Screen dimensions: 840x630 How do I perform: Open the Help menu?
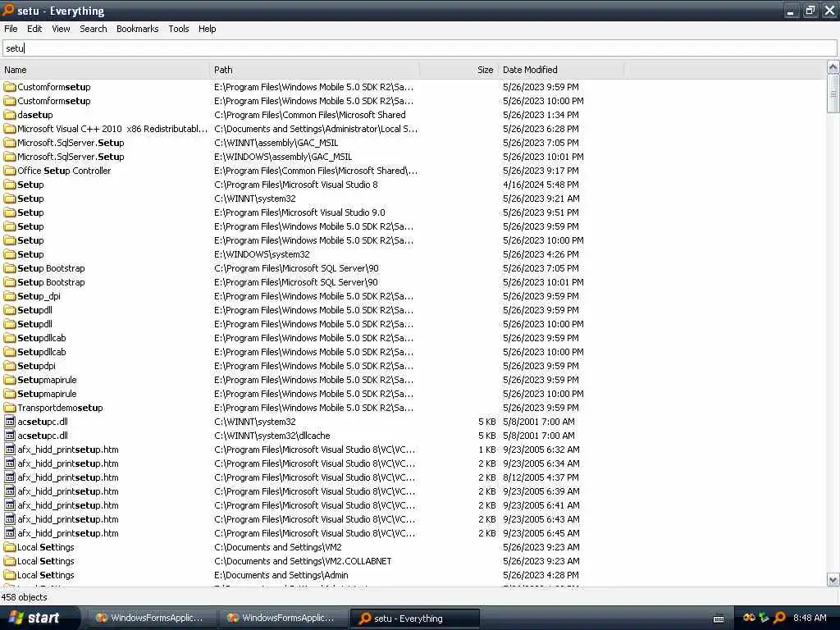click(x=207, y=29)
